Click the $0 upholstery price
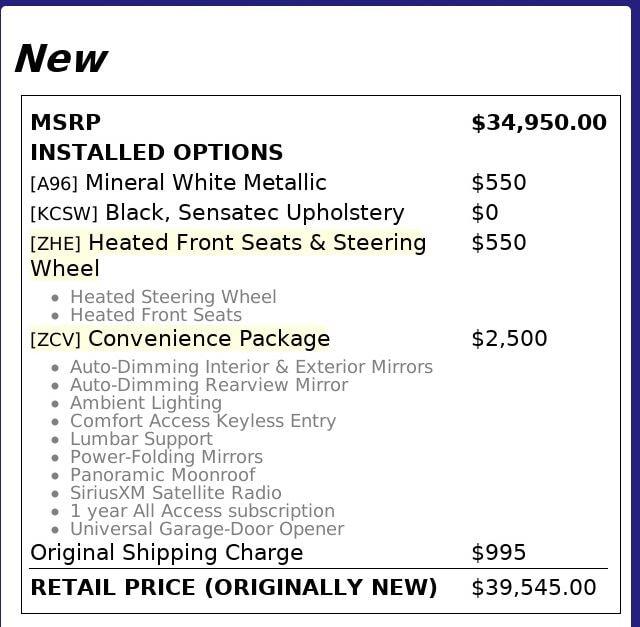 tap(484, 212)
